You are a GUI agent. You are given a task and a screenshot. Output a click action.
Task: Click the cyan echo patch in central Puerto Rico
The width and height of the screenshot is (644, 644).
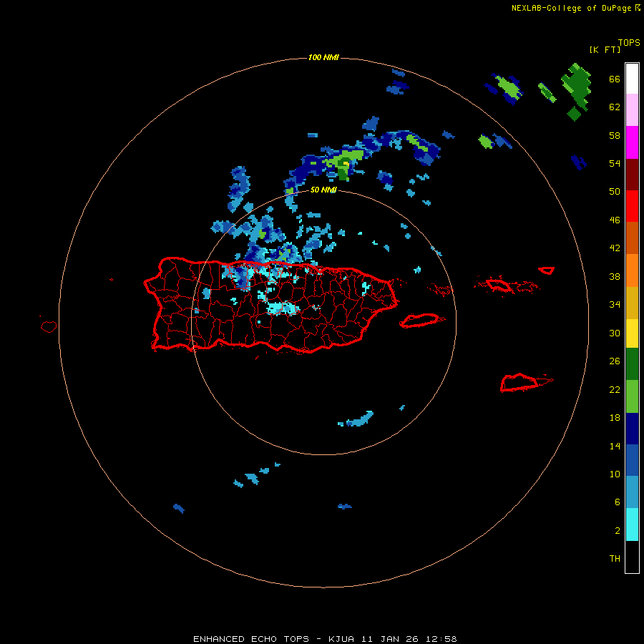click(282, 308)
